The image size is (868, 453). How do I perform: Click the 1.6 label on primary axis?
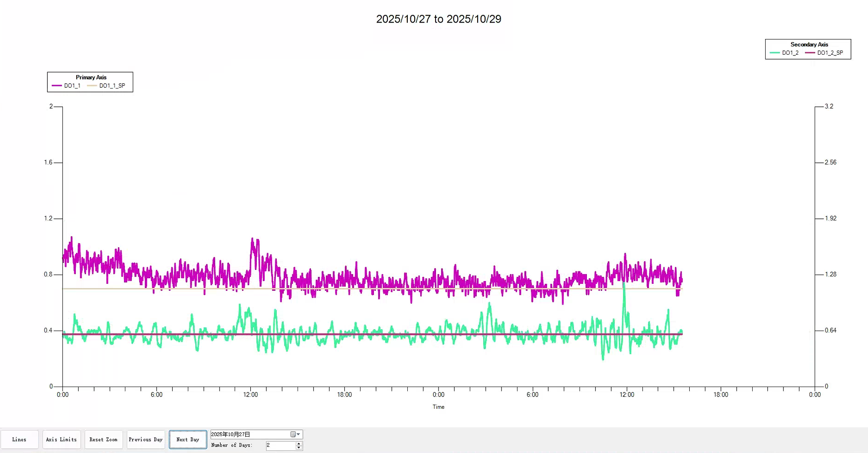tap(48, 162)
